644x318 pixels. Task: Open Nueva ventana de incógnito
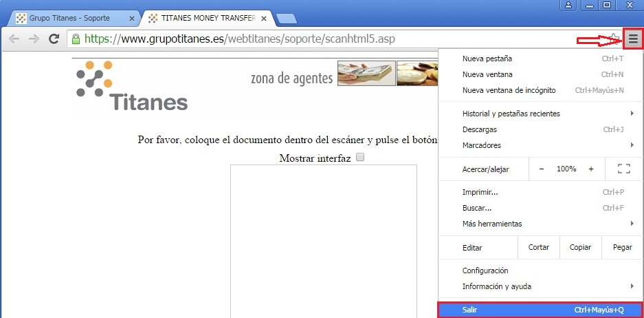point(540,90)
